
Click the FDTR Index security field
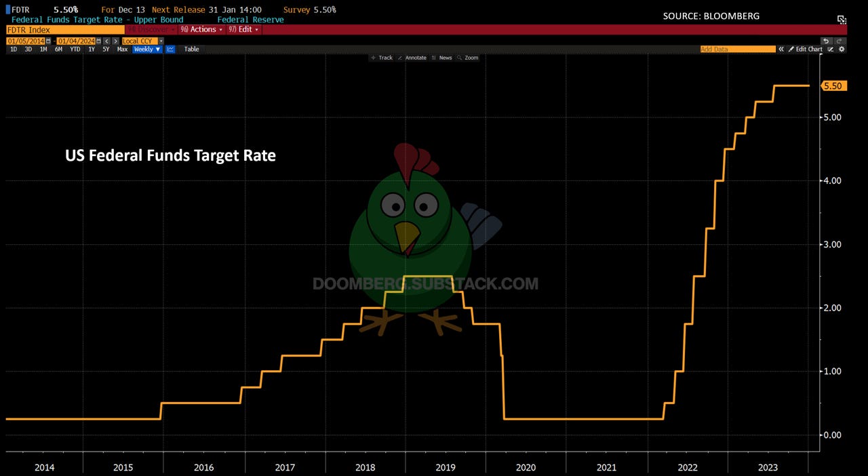64,30
